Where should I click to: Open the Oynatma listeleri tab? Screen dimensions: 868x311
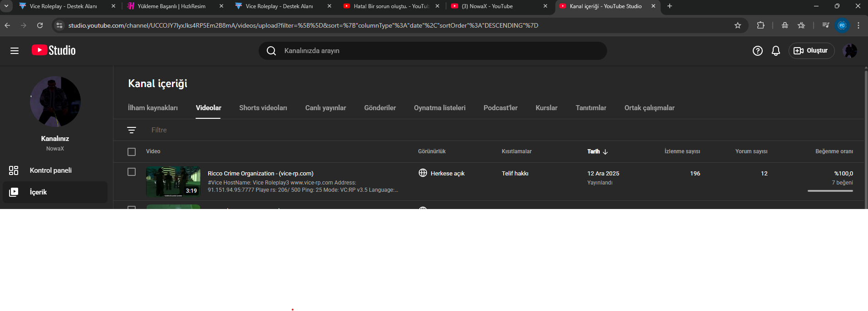point(440,108)
